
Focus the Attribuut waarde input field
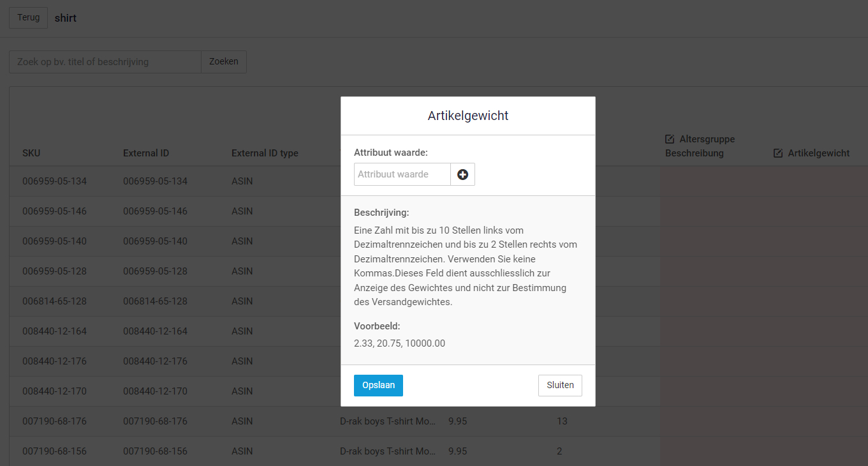click(x=402, y=174)
